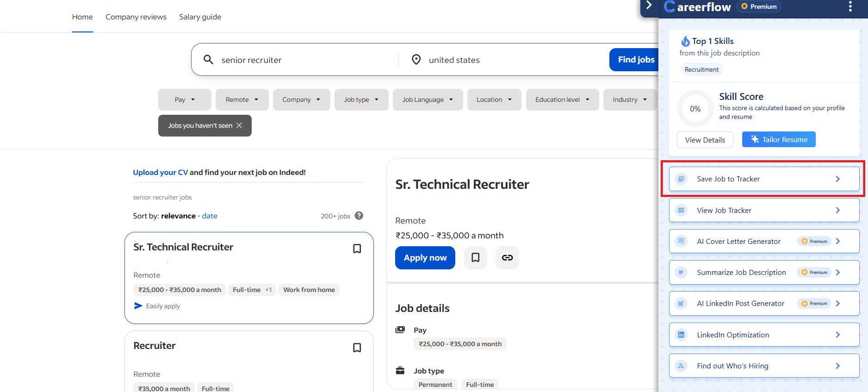Expand Save Job to Tracker chevron
This screenshot has width=868, height=392.
point(838,179)
